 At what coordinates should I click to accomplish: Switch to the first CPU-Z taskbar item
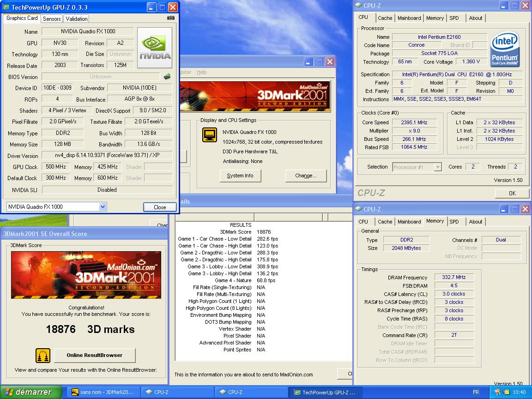pos(177,392)
